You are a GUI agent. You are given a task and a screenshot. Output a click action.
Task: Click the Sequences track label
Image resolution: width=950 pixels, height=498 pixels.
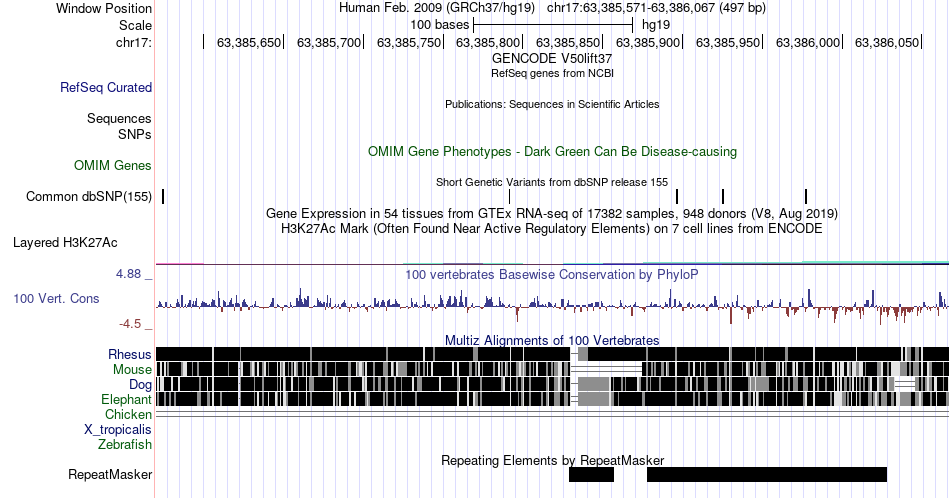[119, 118]
